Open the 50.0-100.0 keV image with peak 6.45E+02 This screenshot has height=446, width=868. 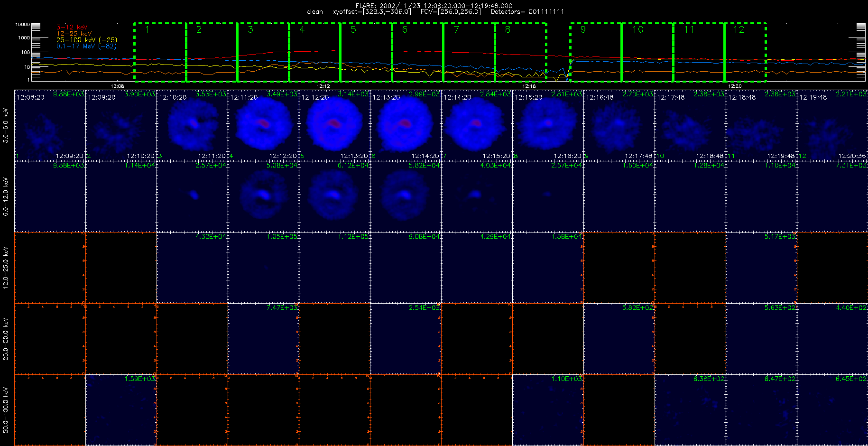click(x=832, y=410)
